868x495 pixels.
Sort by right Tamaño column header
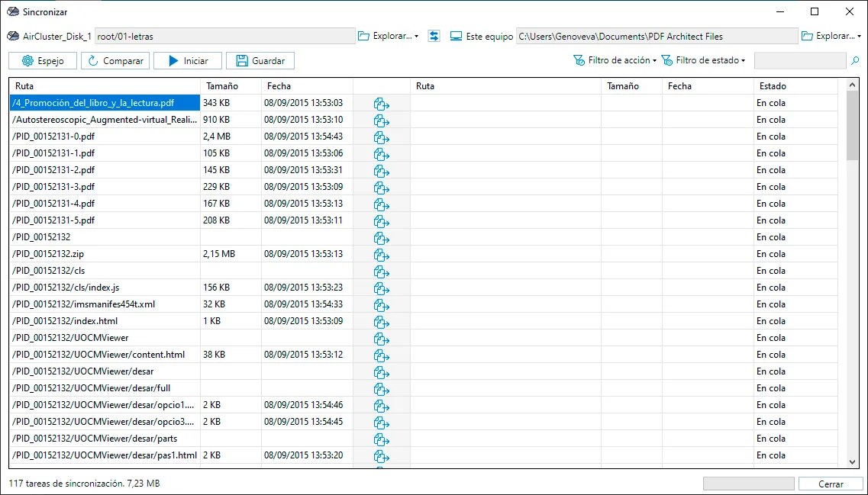pyautogui.click(x=631, y=86)
